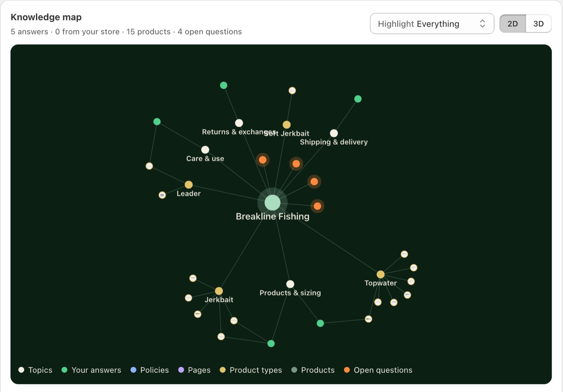The width and height of the screenshot is (563, 392).
Task: Click the green answer node linked to Care & use
Action: (157, 122)
